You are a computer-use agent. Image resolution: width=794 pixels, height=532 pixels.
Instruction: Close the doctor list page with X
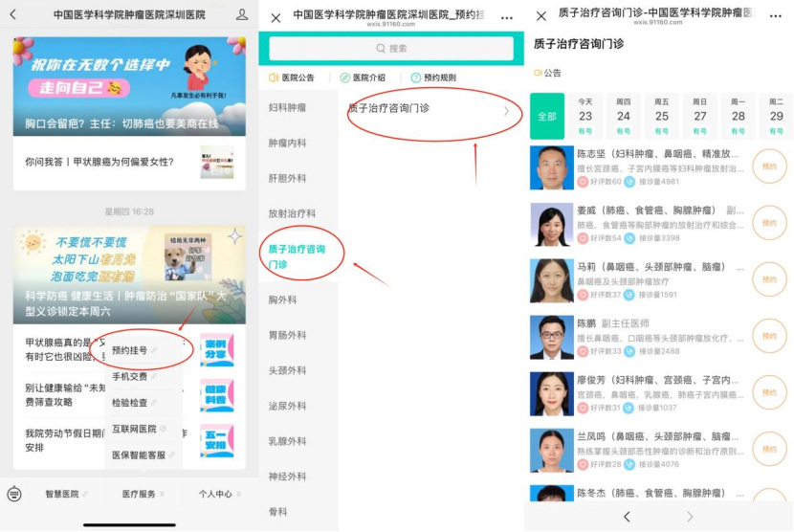tap(542, 16)
